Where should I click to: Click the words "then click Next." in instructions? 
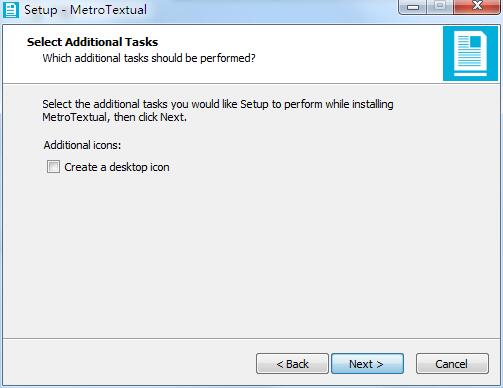[x=150, y=117]
